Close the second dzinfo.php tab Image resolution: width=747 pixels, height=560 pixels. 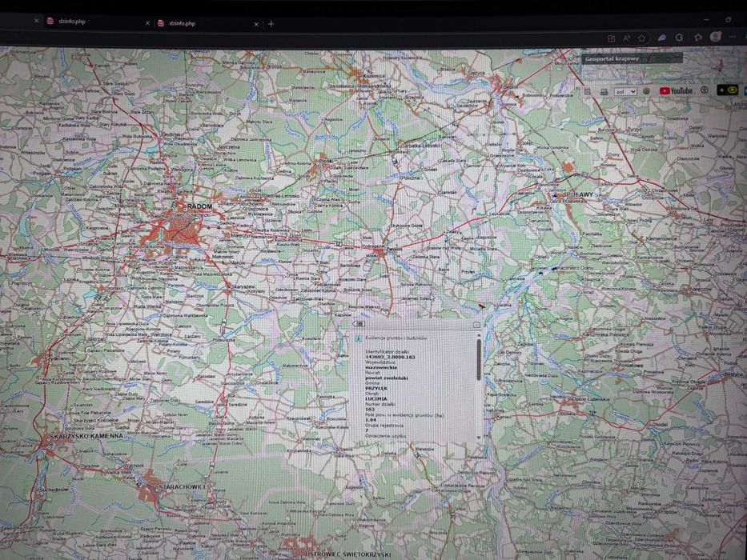coord(256,24)
